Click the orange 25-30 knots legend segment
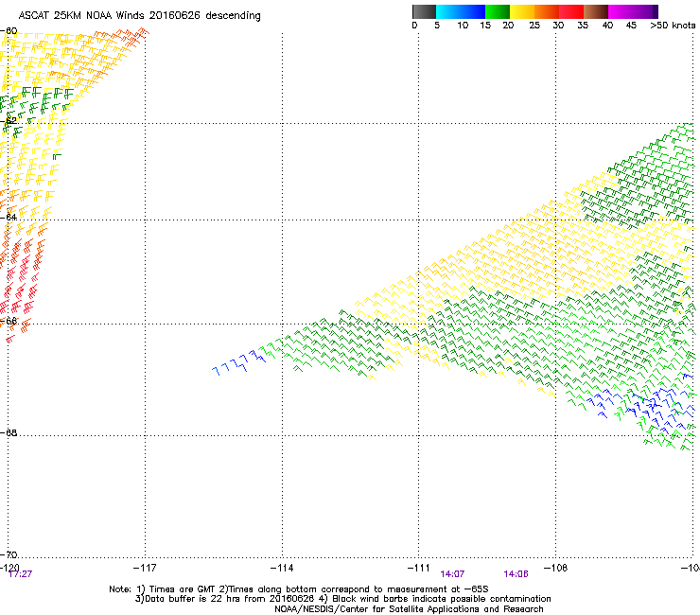700x615 pixels. (547, 11)
